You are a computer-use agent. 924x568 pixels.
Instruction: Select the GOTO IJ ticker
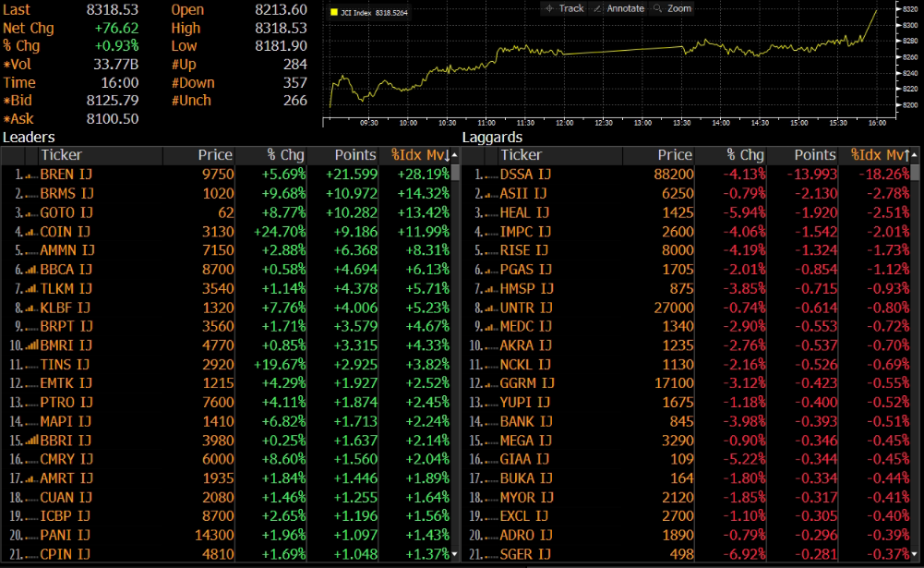point(66,212)
